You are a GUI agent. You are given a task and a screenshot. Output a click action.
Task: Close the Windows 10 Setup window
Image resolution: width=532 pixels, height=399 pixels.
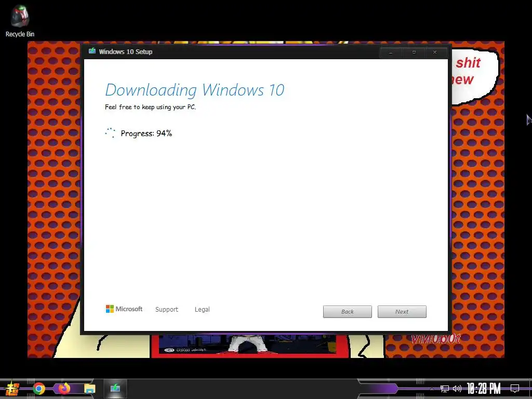pos(435,52)
